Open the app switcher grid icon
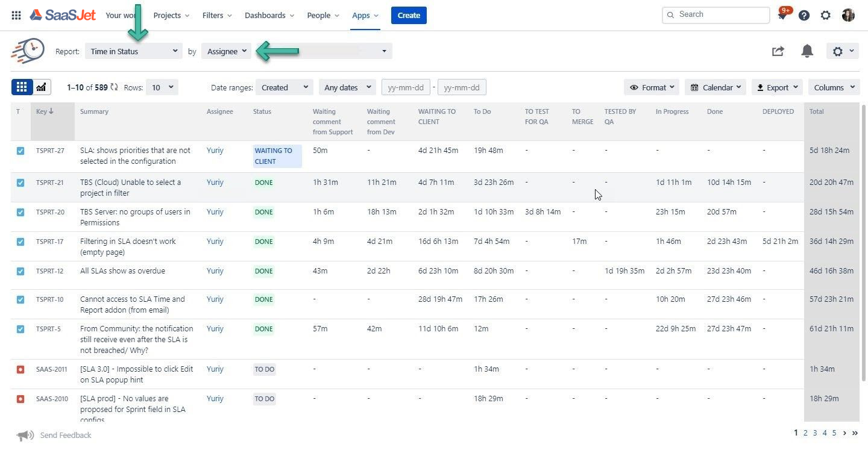868x456 pixels. 16,15
